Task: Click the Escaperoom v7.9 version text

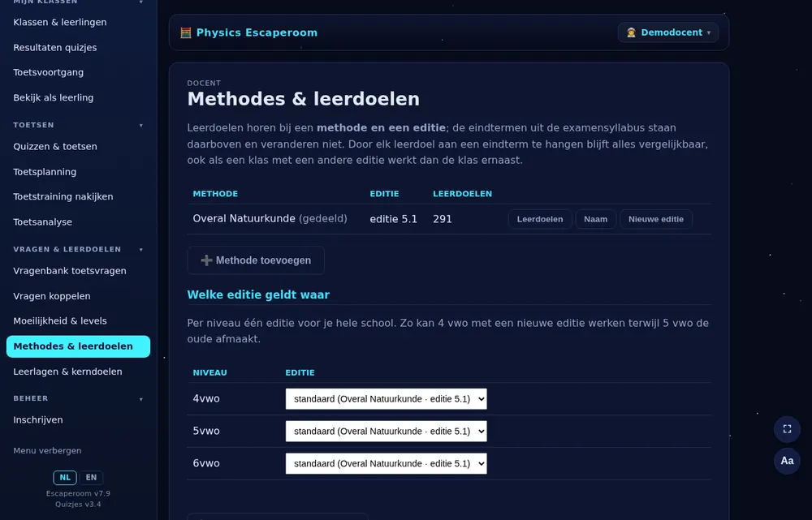Action: coord(78,493)
